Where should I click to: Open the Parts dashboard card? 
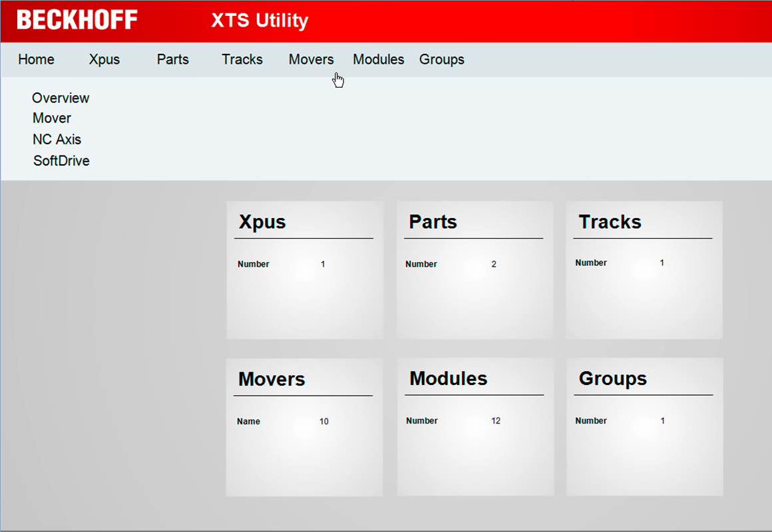pyautogui.click(x=475, y=269)
